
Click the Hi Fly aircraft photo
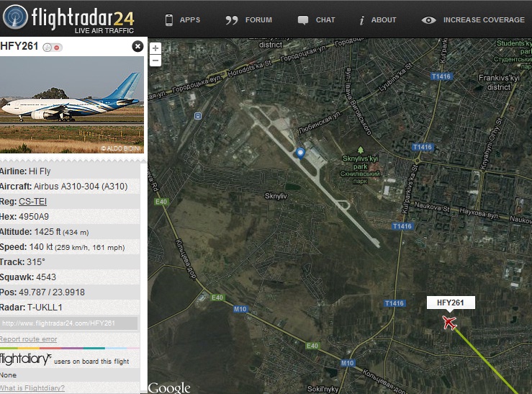[72, 104]
